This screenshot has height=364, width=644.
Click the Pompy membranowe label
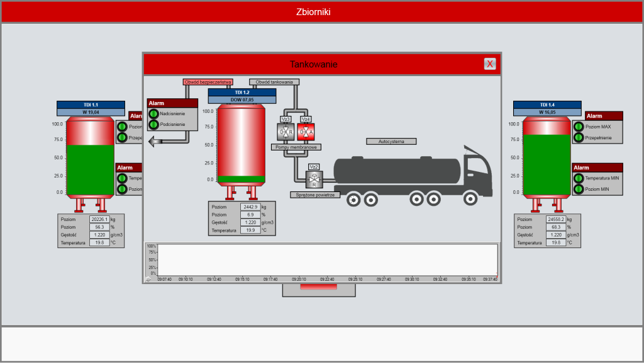(296, 147)
